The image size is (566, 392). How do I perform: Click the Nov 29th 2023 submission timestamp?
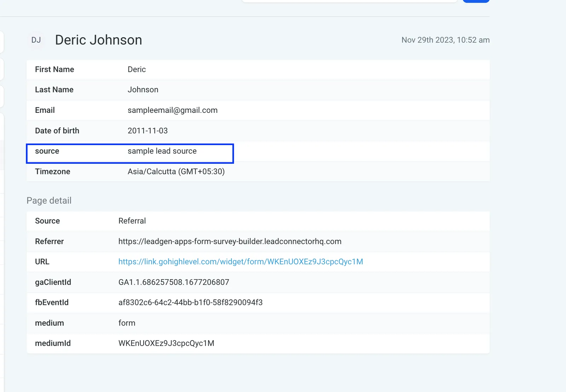pos(445,40)
